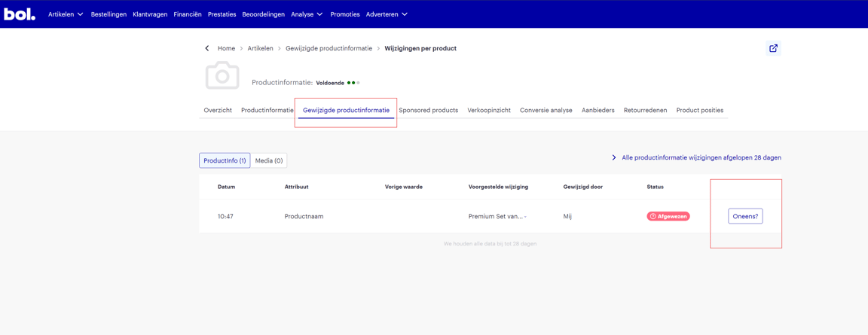Click the Productinformatie score dots indicator
Viewport: 868px width, 335px height.
click(x=353, y=83)
